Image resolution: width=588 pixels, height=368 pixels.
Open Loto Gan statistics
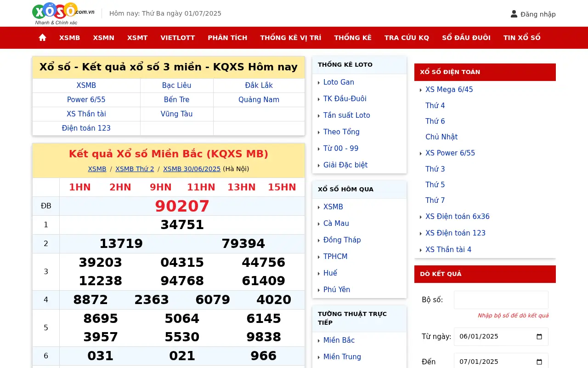[339, 82]
